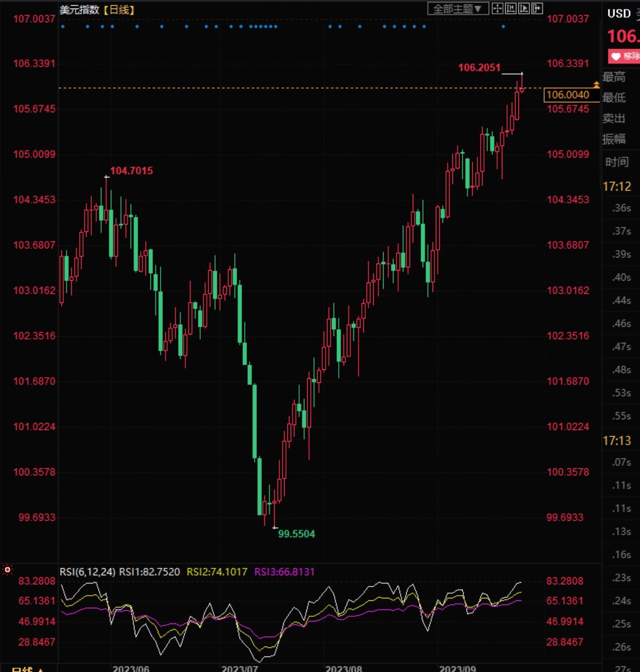Select the .36s tick row
The width and height of the screenshot is (640, 672).
(621, 208)
